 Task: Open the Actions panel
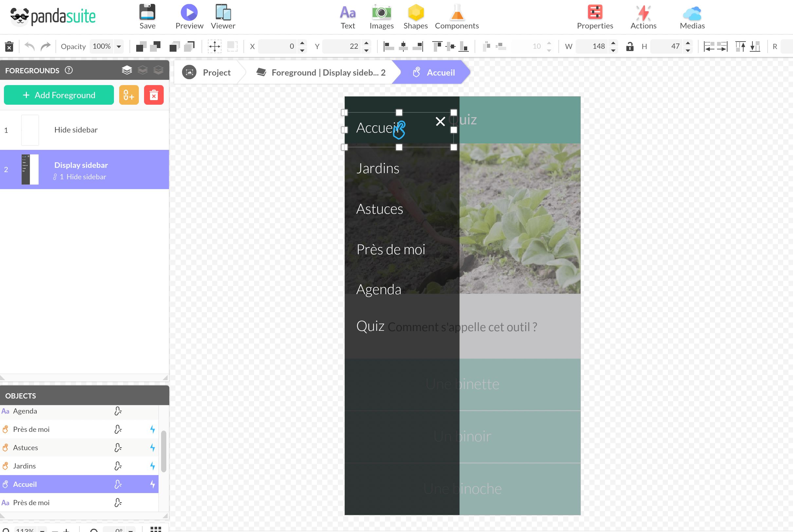[643, 15]
